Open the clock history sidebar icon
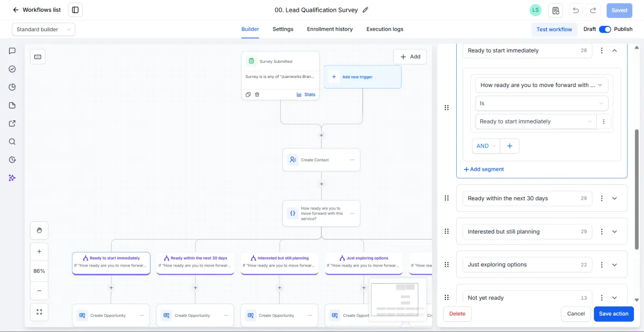644x332 pixels. pyautogui.click(x=12, y=160)
